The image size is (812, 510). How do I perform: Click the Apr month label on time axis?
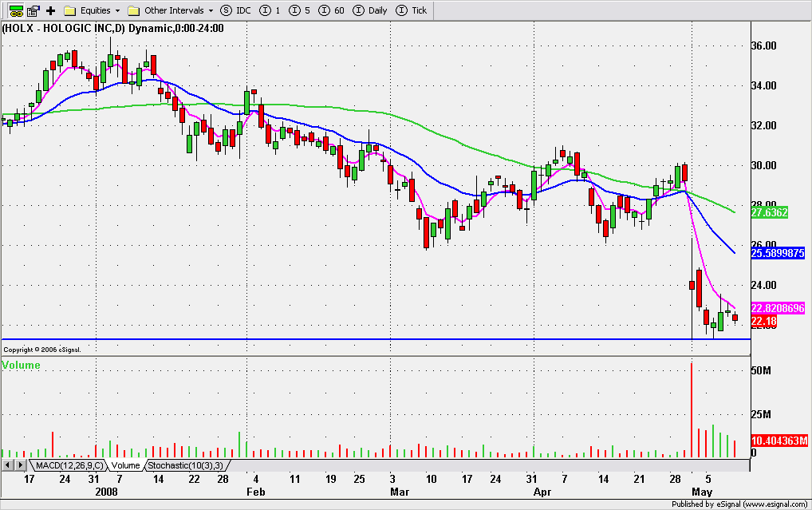click(542, 492)
